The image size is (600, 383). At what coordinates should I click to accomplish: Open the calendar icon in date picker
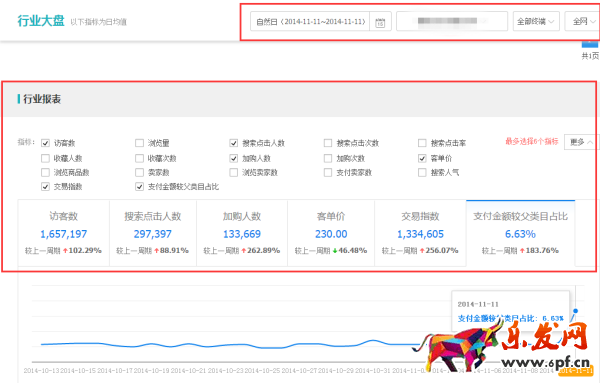pyautogui.click(x=380, y=22)
